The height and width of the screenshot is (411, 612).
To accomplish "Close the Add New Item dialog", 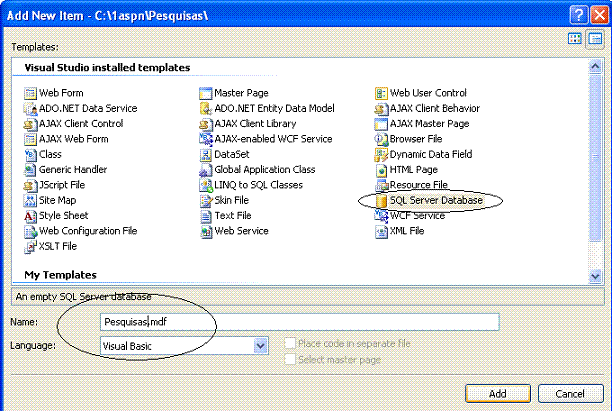I will point(600,15).
